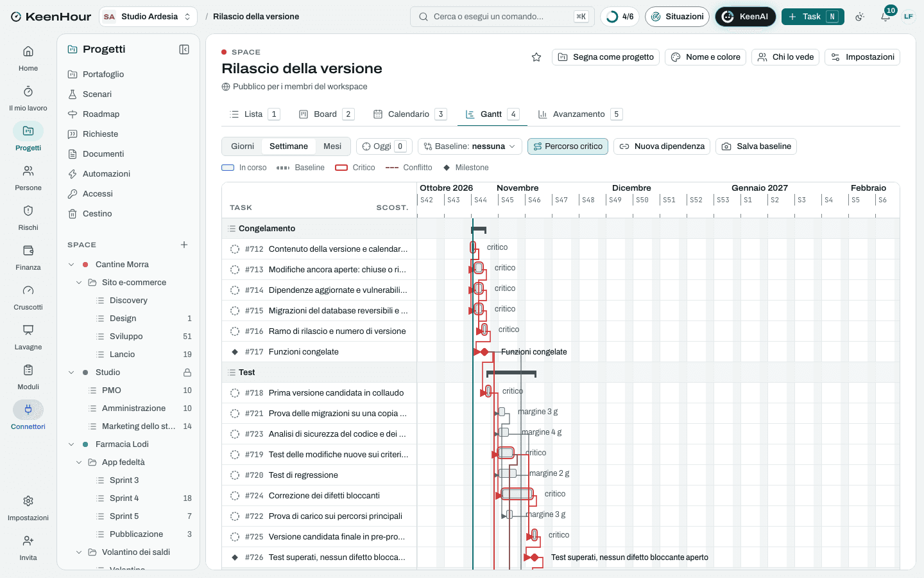This screenshot has width=924, height=578.
Task: Collapse Studio space in tree
Action: click(x=71, y=372)
